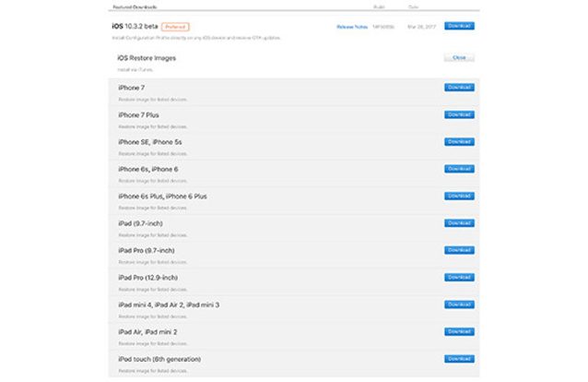Select the iPhone 6s Plus, iPhone 6 Plus title
This screenshot has height=382, width=588.
(162, 197)
